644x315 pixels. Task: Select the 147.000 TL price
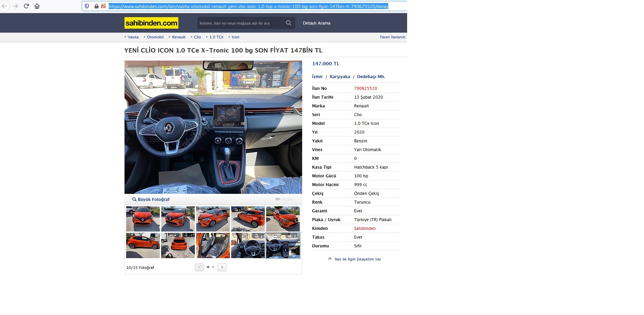point(326,64)
